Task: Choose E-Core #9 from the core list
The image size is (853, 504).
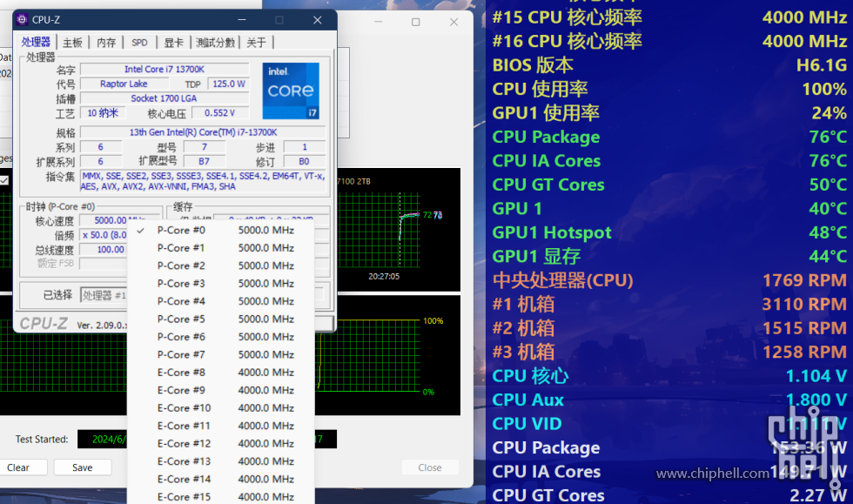Action: pyautogui.click(x=221, y=390)
